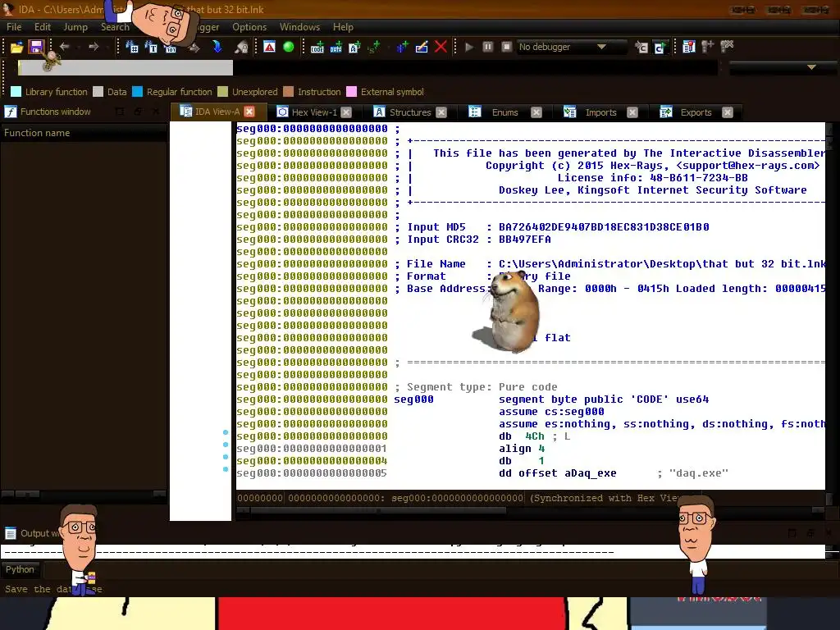This screenshot has height=630, width=840.
Task: Pause the process with the pause button
Action: [x=488, y=47]
